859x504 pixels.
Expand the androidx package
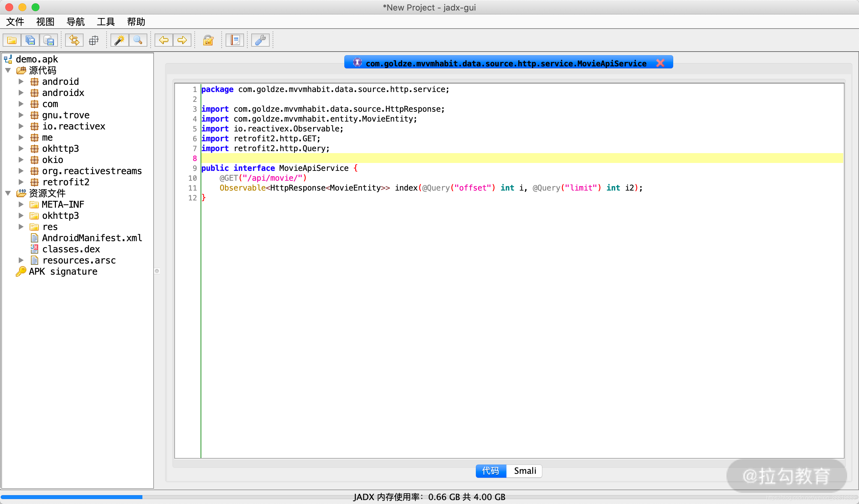[21, 93]
